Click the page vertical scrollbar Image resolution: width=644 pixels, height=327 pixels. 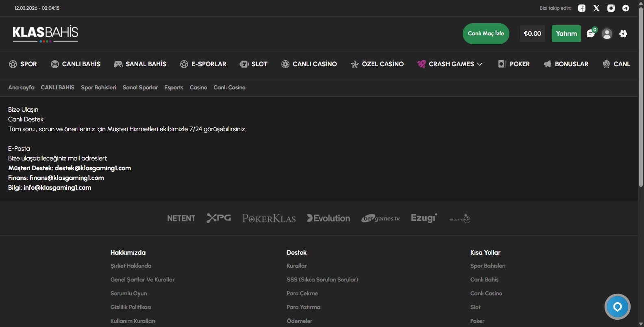tap(641, 97)
